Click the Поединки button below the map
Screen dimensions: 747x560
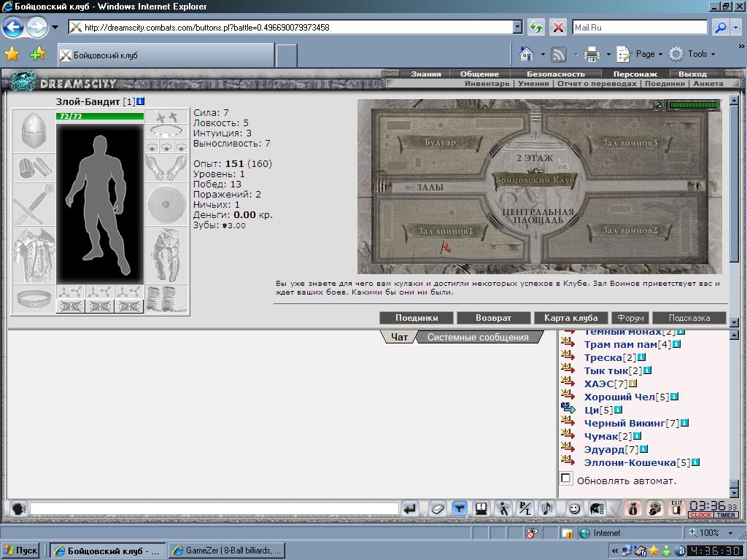point(417,318)
